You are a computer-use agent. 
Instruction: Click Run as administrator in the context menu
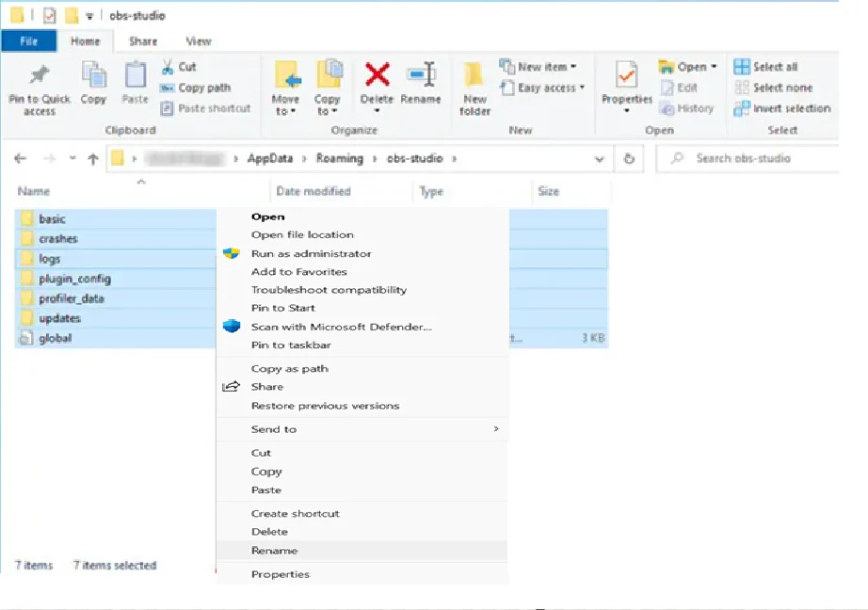click(x=311, y=253)
